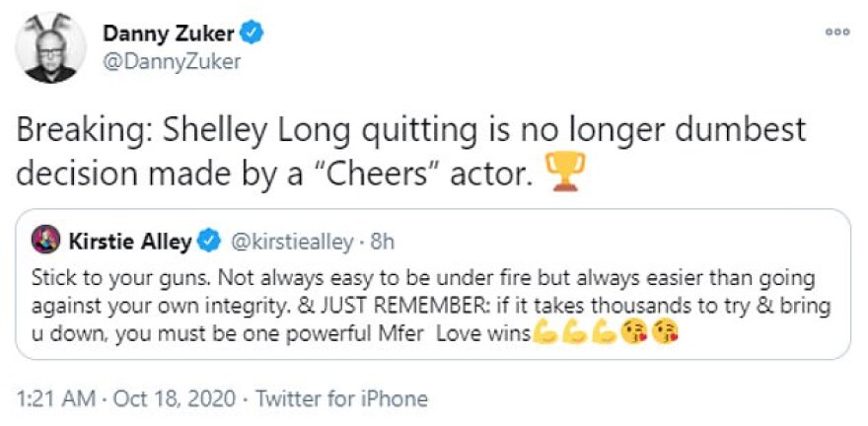The image size is (868, 426).
Task: Open the three-dot more options menu
Action: coord(836,32)
